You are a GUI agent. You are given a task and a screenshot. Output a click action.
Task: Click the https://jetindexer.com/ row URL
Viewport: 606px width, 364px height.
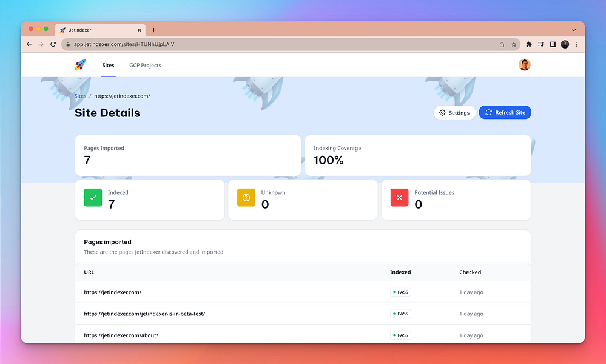[x=112, y=292]
